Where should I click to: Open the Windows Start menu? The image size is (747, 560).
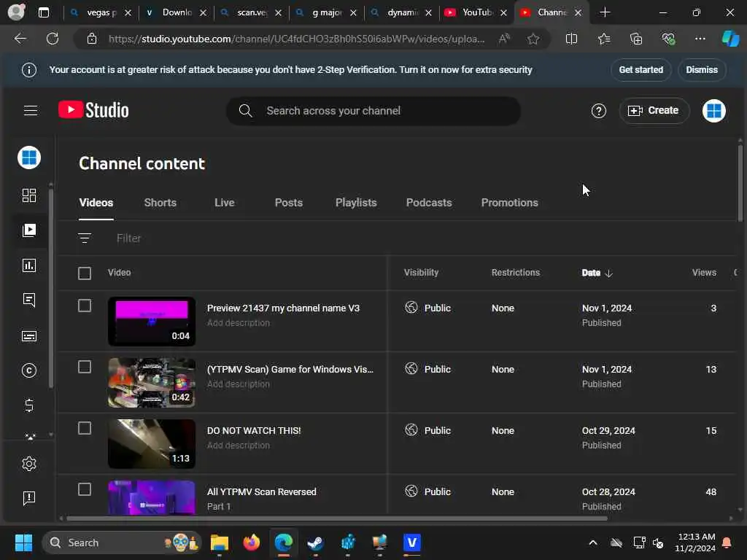(x=23, y=542)
